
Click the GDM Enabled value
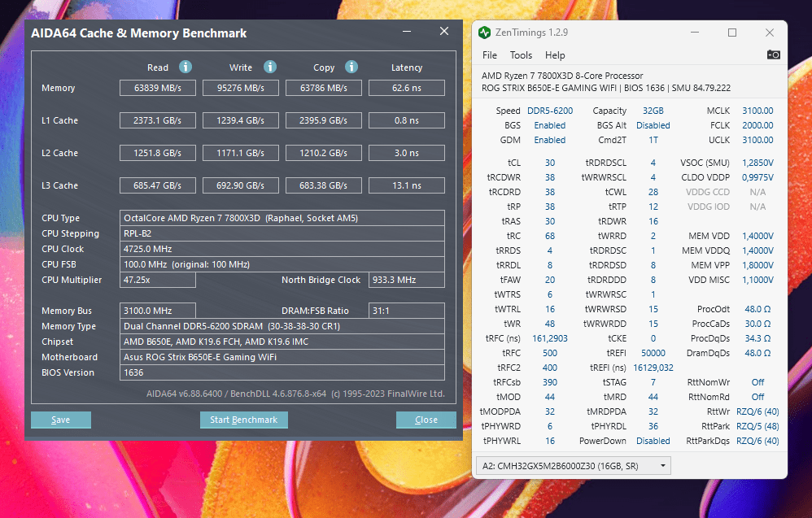(x=550, y=140)
